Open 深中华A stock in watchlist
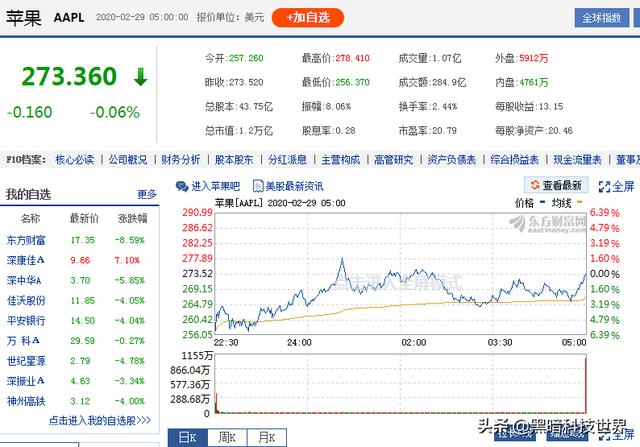Image resolution: width=640 pixels, height=447 pixels. click(x=24, y=280)
